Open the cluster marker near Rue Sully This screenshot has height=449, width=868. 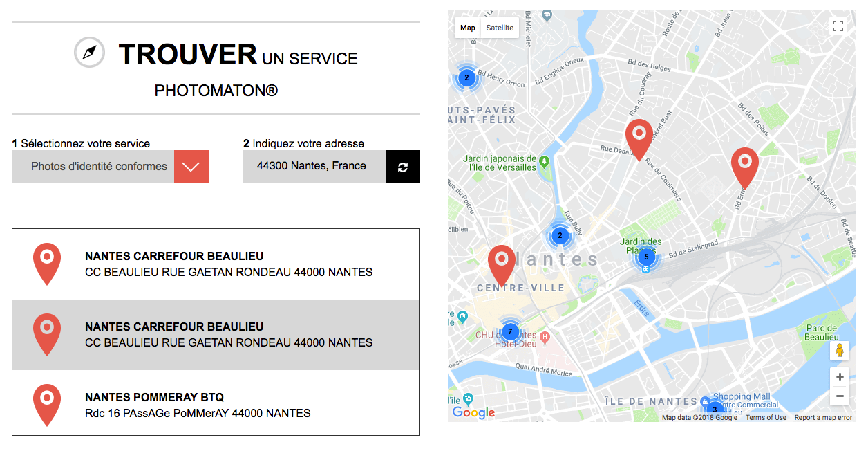(x=560, y=236)
